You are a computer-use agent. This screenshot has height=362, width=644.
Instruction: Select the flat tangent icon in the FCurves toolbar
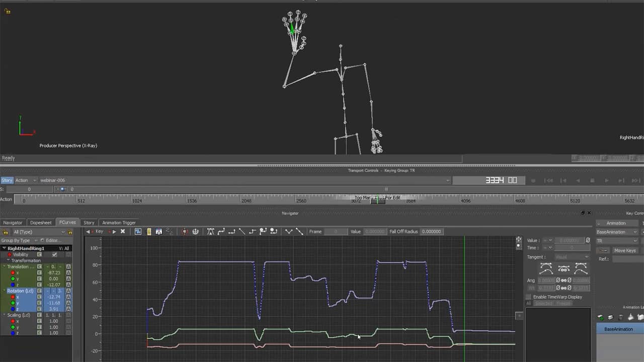232,231
